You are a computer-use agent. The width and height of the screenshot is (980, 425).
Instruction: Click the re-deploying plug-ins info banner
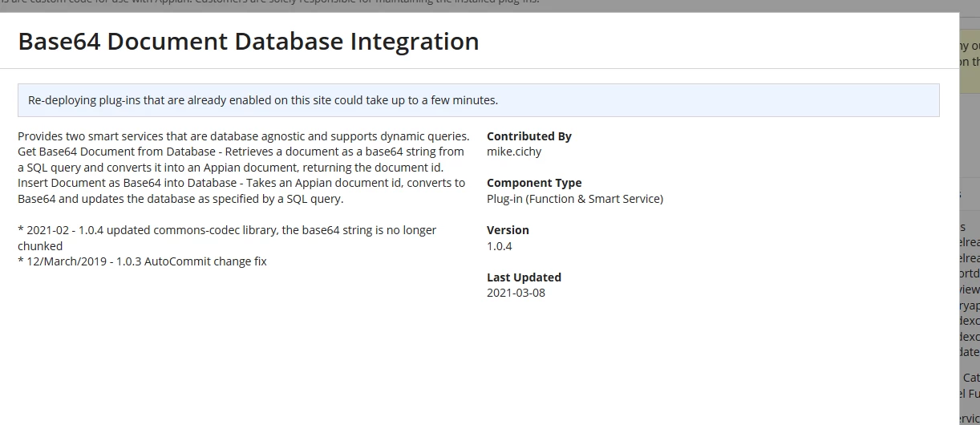pyautogui.click(x=479, y=100)
